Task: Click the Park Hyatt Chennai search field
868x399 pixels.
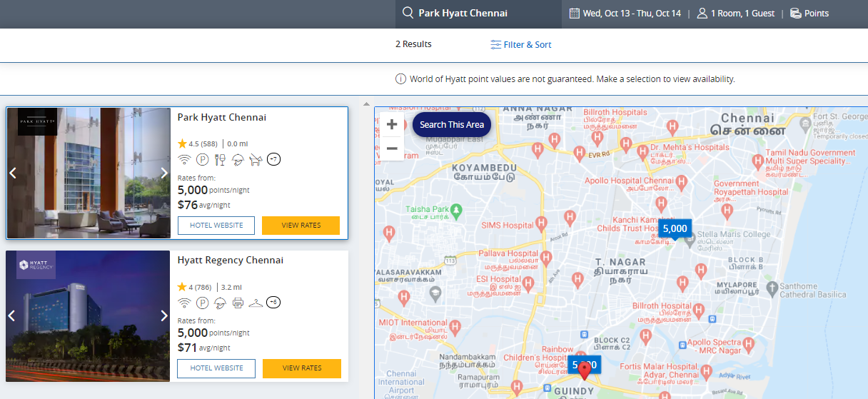Action: click(478, 14)
